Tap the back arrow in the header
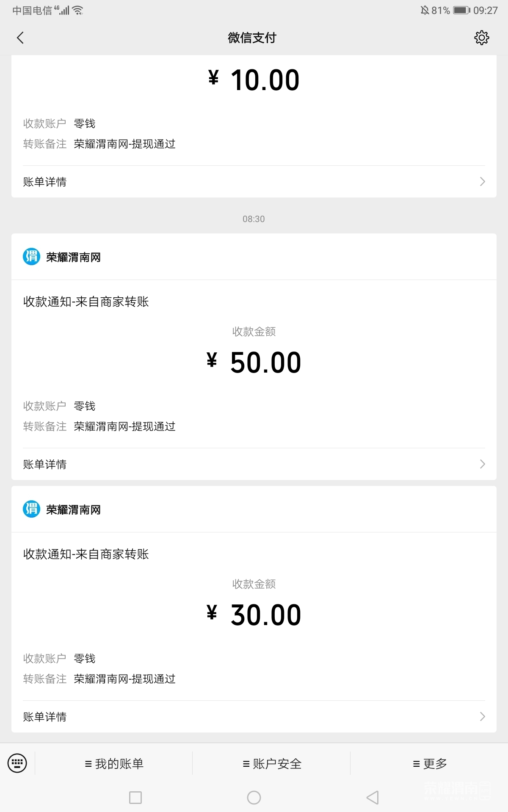 [20, 38]
